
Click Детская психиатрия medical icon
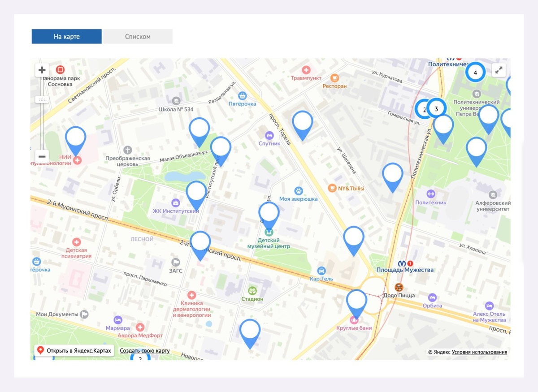click(x=77, y=242)
